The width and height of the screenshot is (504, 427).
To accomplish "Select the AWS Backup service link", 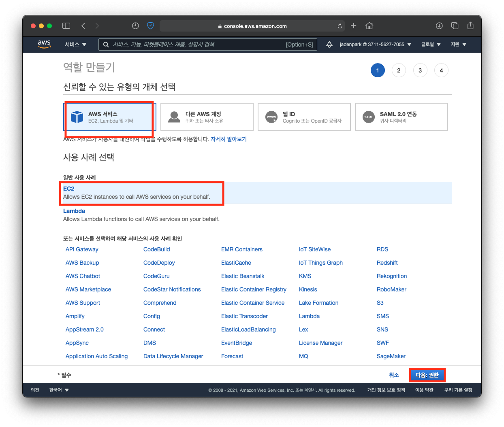I will click(x=82, y=263).
